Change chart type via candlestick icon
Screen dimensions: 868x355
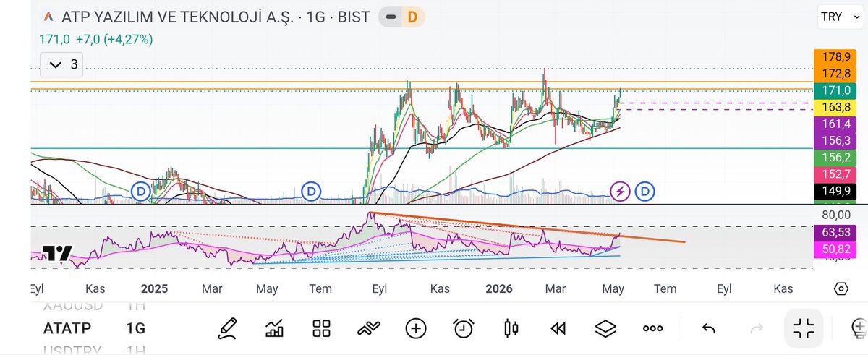point(511,328)
